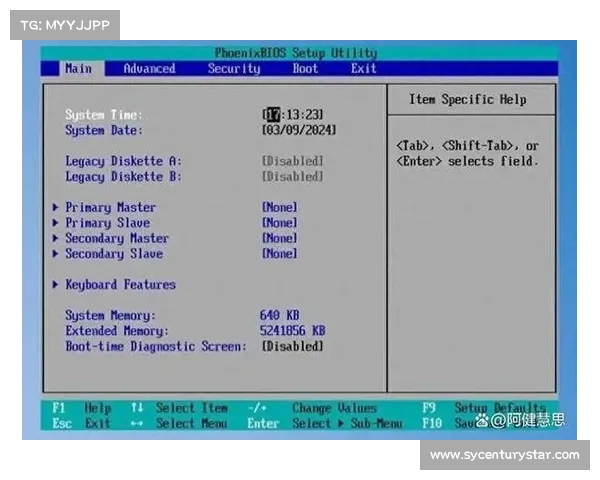Open the Security menu tab
The height and width of the screenshot is (480, 600).
[234, 69]
